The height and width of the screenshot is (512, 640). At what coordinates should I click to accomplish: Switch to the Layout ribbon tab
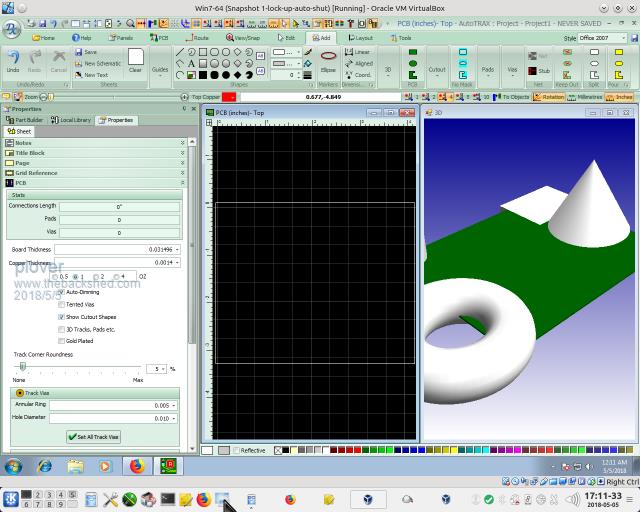click(x=361, y=38)
